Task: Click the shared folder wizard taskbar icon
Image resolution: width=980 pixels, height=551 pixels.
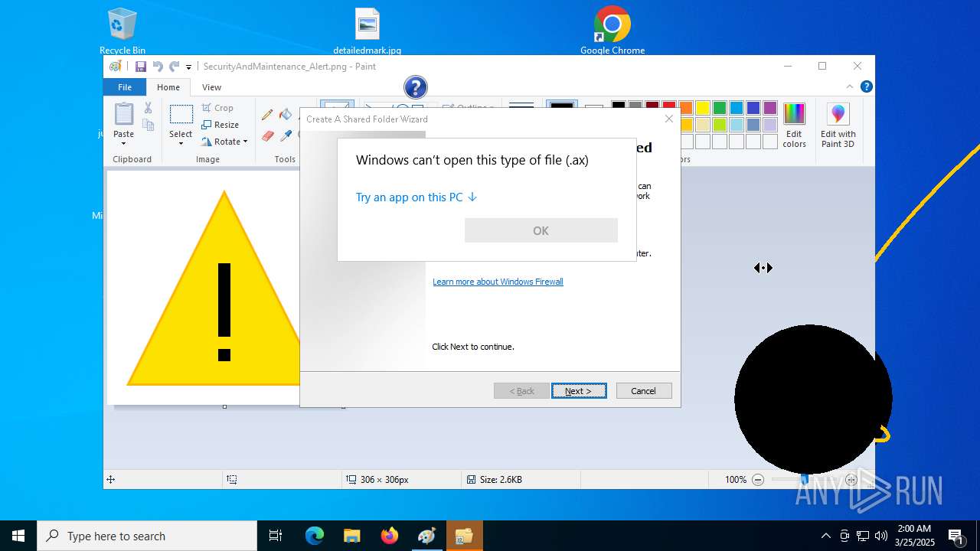Action: 464,536
